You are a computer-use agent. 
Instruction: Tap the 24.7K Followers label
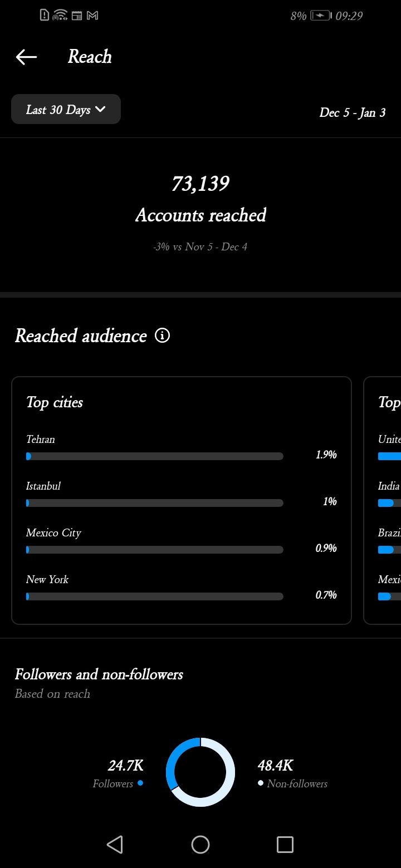click(118, 774)
